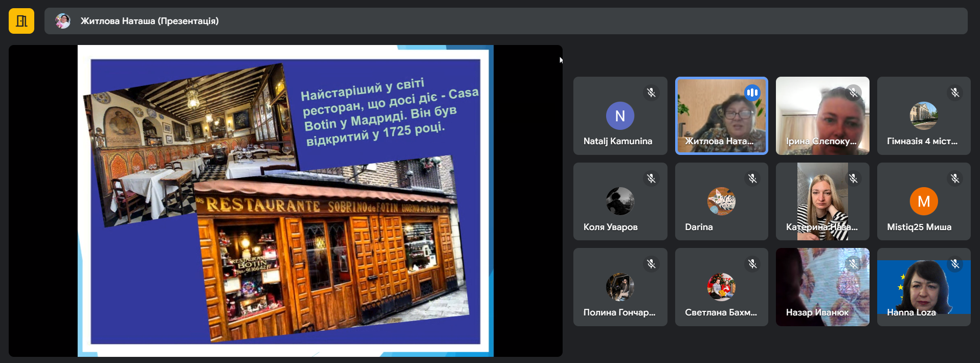Image resolution: width=980 pixels, height=363 pixels.
Task: Click the Darina profile picture avatar
Action: 721,201
